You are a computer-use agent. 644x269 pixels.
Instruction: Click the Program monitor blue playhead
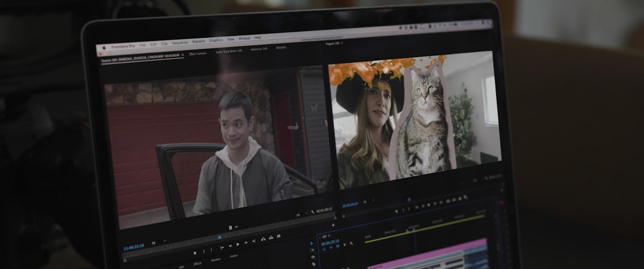coord(409,199)
